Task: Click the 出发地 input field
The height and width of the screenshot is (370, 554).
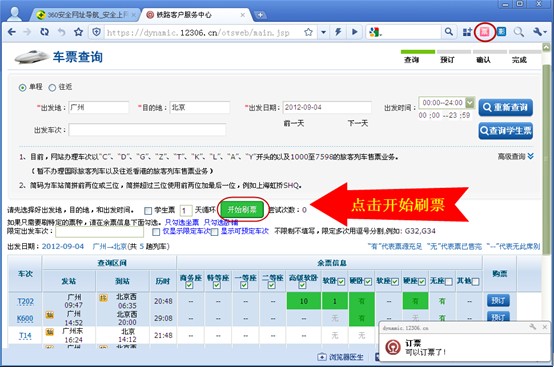Action: (99, 107)
